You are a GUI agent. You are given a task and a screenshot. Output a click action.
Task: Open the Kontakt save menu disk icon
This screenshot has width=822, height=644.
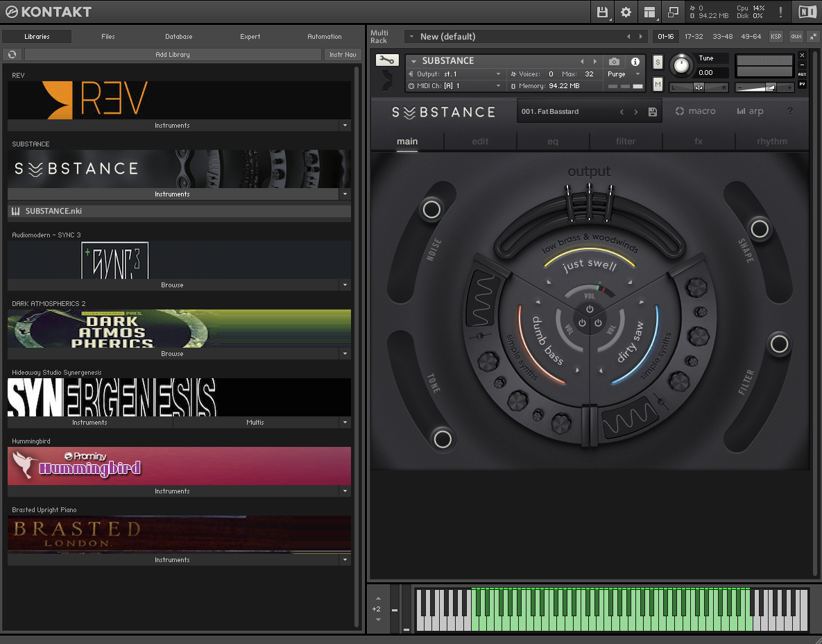coord(602,12)
